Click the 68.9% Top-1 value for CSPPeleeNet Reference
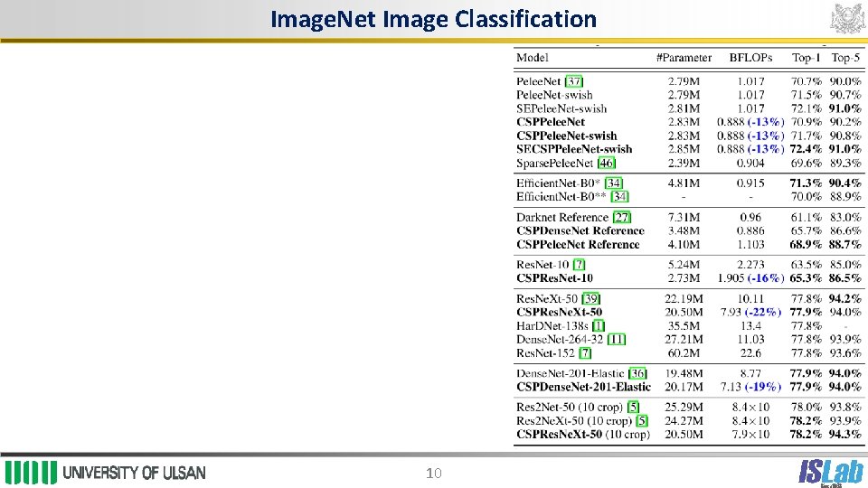 (806, 245)
